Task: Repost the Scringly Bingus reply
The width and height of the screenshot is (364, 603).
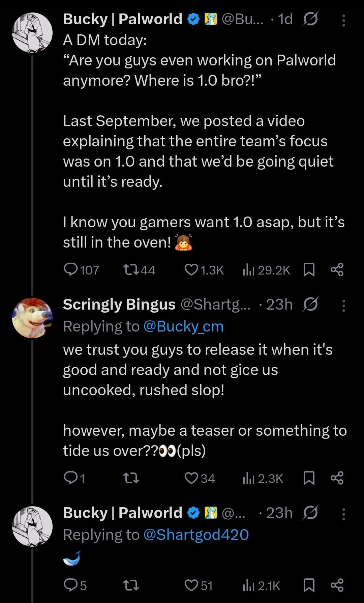Action: pyautogui.click(x=131, y=478)
